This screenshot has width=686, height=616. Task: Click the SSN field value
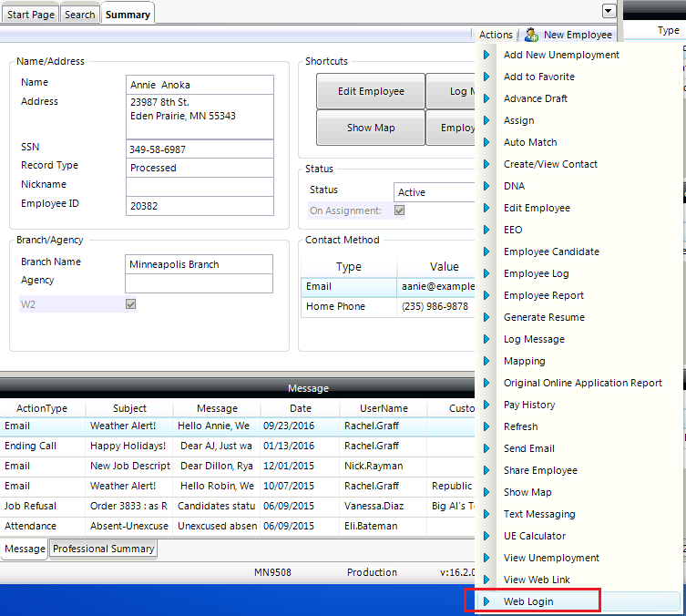pyautogui.click(x=200, y=149)
